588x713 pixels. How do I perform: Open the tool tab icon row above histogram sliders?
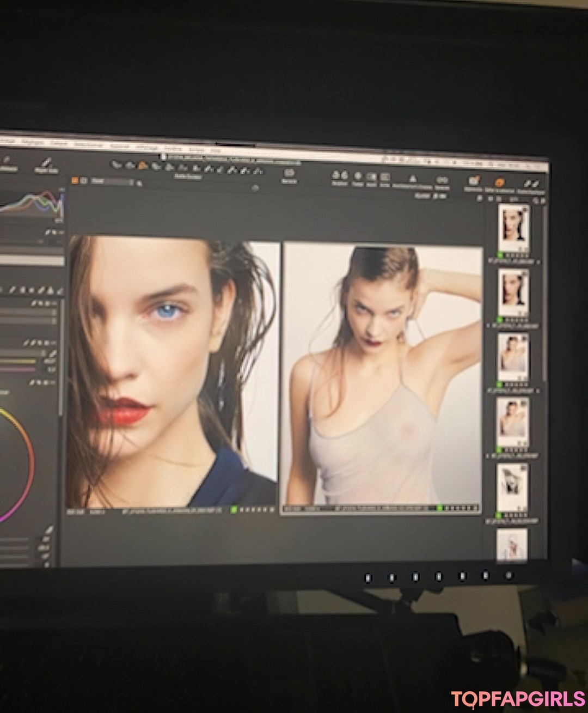pyautogui.click(x=33, y=290)
